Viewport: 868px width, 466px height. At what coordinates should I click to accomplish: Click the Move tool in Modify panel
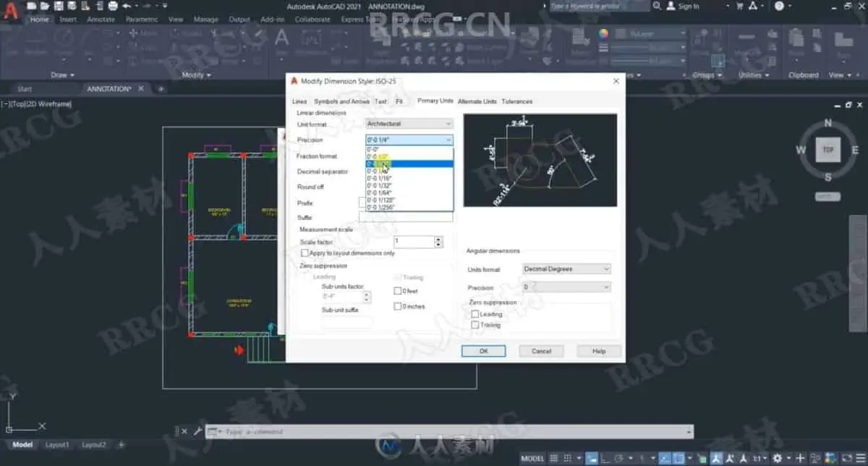(x=143, y=33)
